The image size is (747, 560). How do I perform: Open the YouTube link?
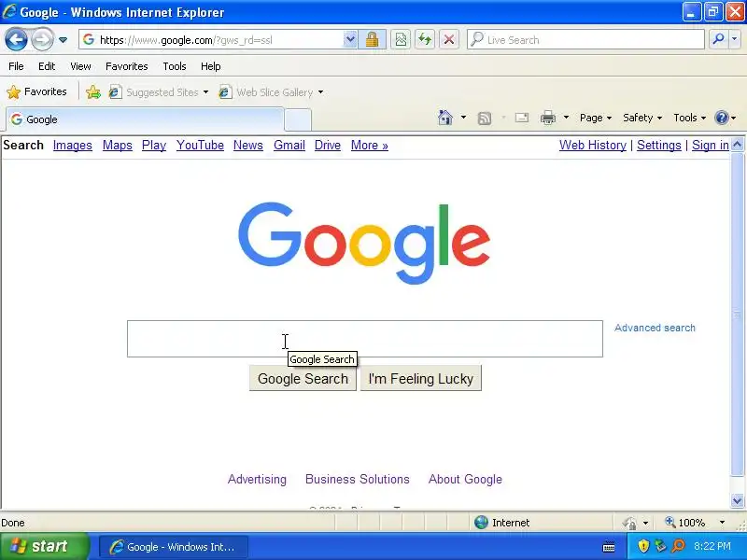[200, 146]
